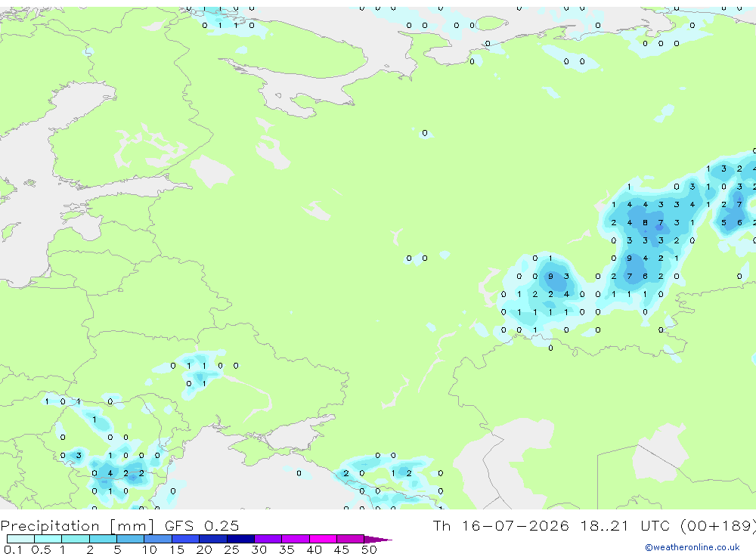This screenshot has width=756, height=554.
Task: Click the legend label '0.5'
Action: [41, 549]
